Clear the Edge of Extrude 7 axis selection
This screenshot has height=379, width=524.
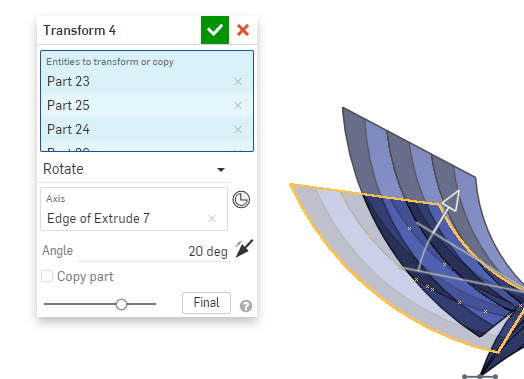tap(212, 219)
